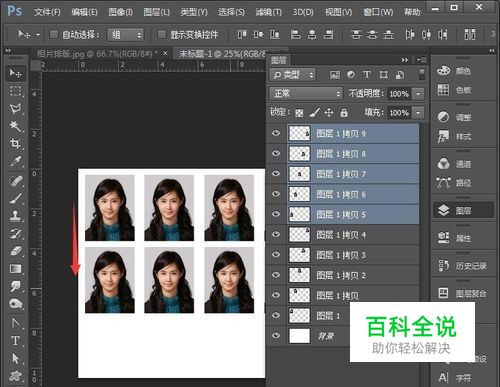Image resolution: width=500 pixels, height=387 pixels.
Task: Open the 滤镜(T) menu
Action: (x=268, y=12)
